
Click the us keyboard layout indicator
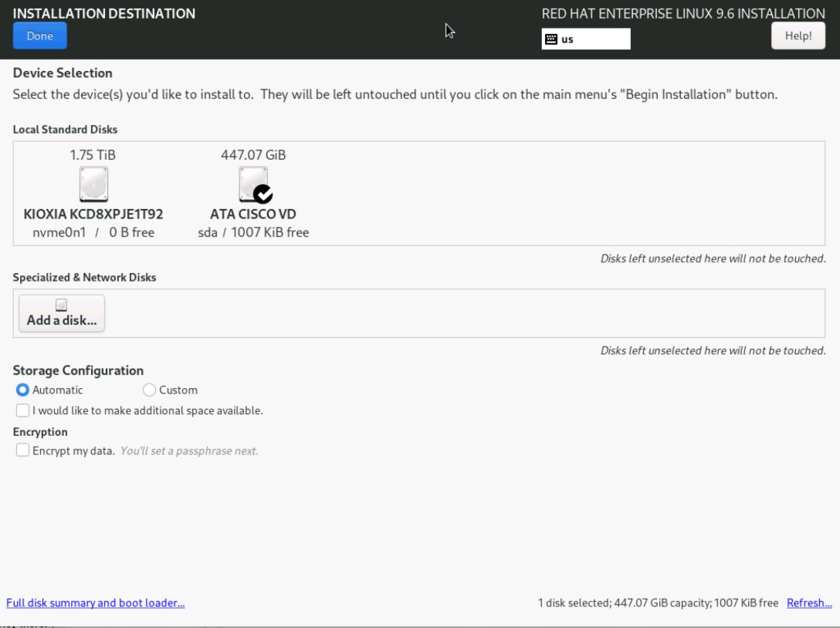click(x=585, y=39)
